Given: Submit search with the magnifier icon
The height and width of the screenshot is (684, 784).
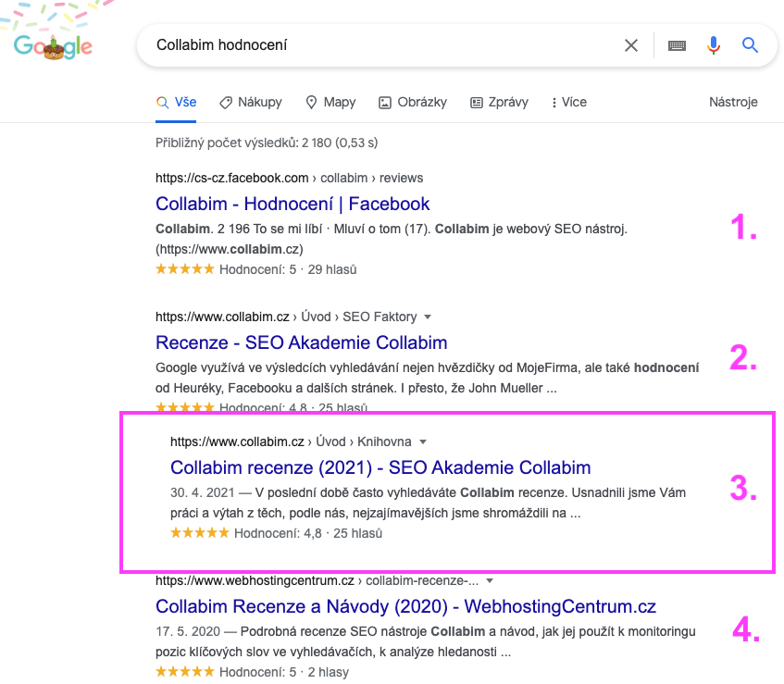Looking at the screenshot, I should [x=750, y=45].
